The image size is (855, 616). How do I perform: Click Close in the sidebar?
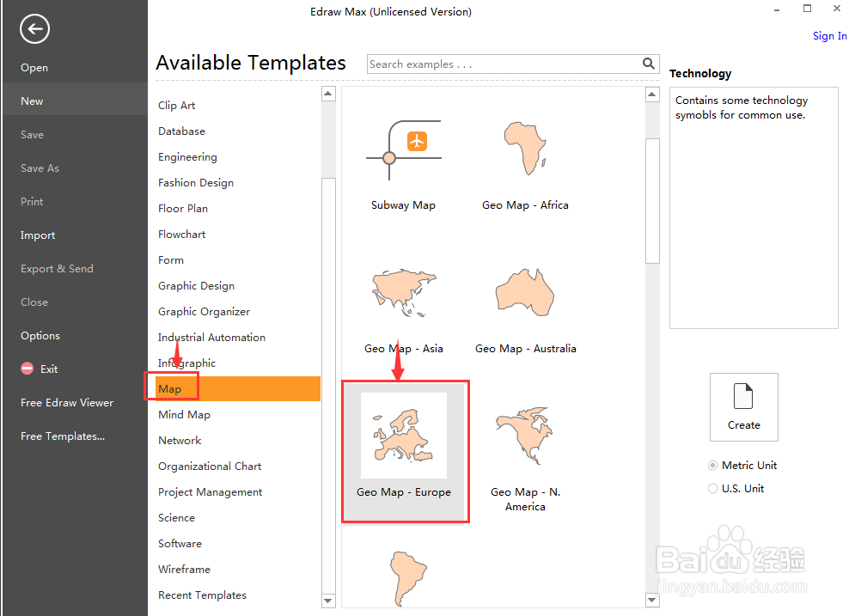point(34,302)
